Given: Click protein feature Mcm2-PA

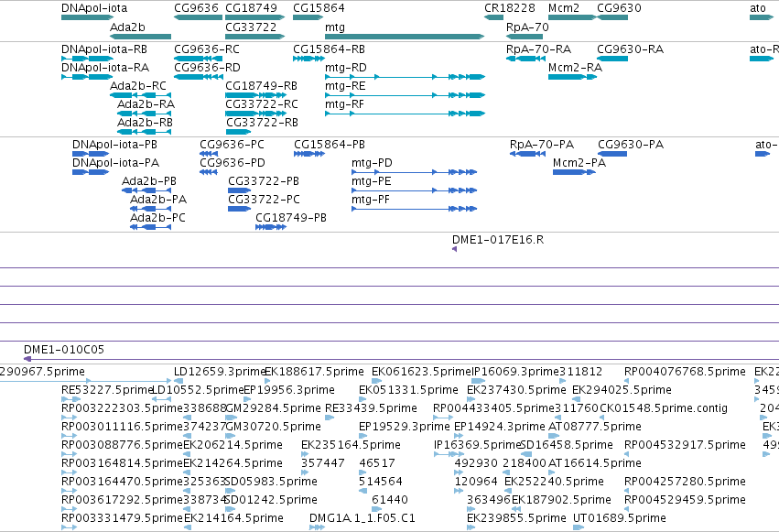Looking at the screenshot, I should tap(574, 172).
